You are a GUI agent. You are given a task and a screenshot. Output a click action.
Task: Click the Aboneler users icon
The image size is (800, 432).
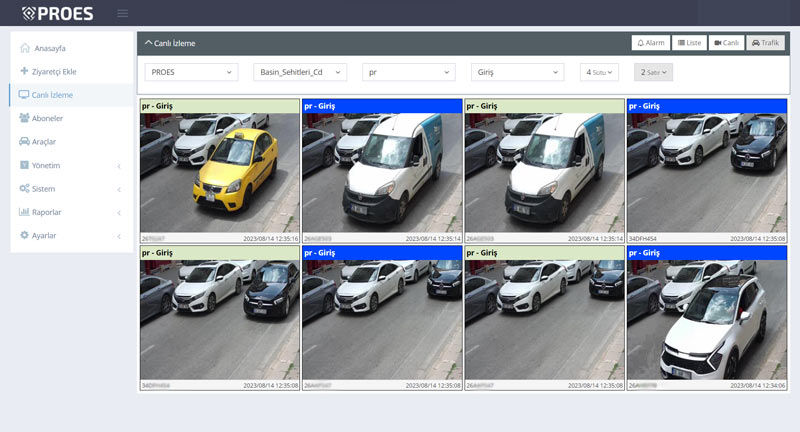click(24, 118)
